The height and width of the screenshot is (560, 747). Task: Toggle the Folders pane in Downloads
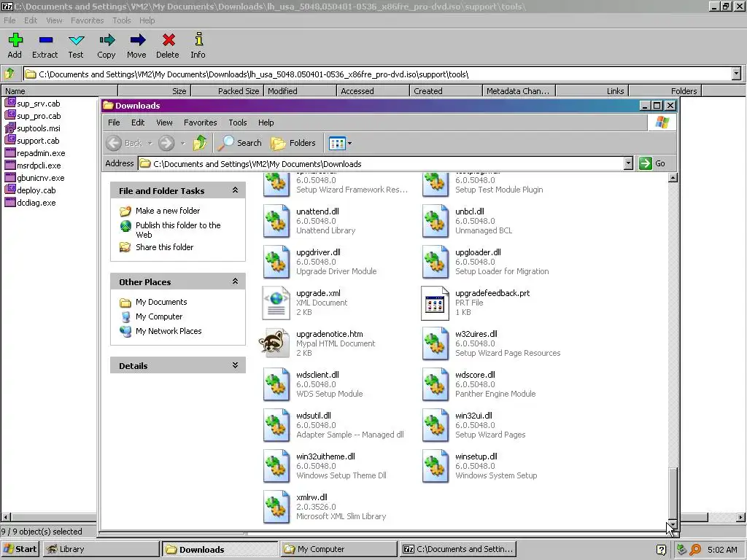point(293,143)
